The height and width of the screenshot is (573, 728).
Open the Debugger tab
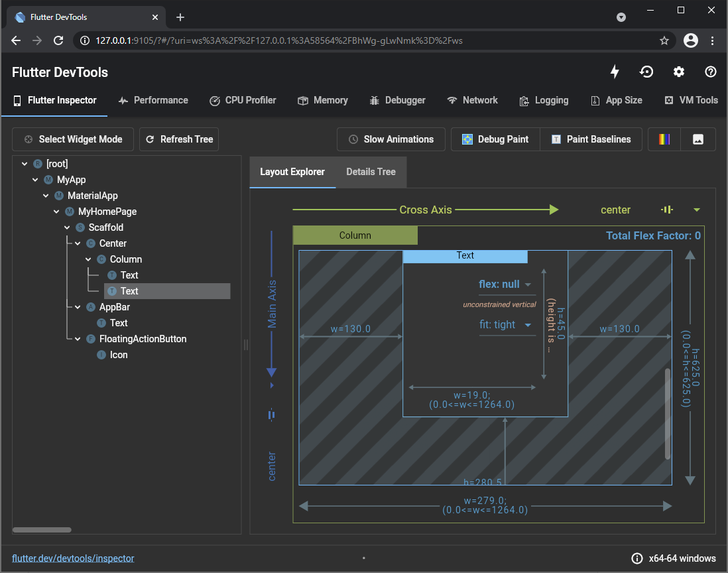397,100
